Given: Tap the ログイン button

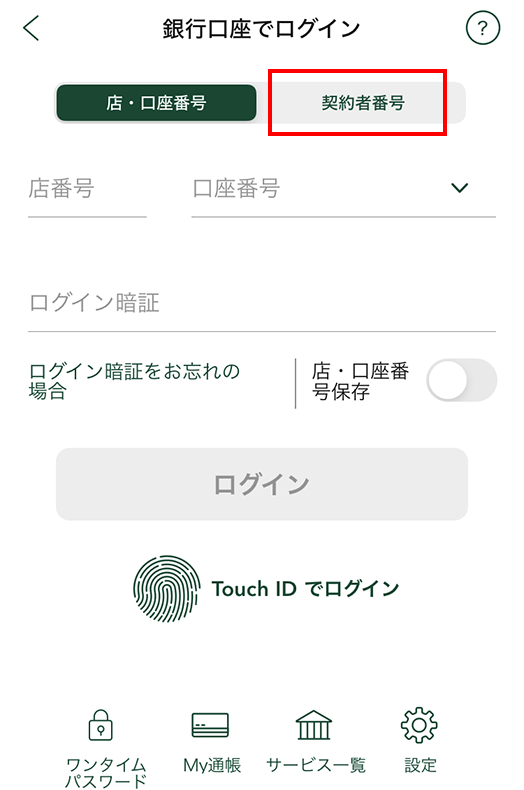Looking at the screenshot, I should click(x=262, y=484).
